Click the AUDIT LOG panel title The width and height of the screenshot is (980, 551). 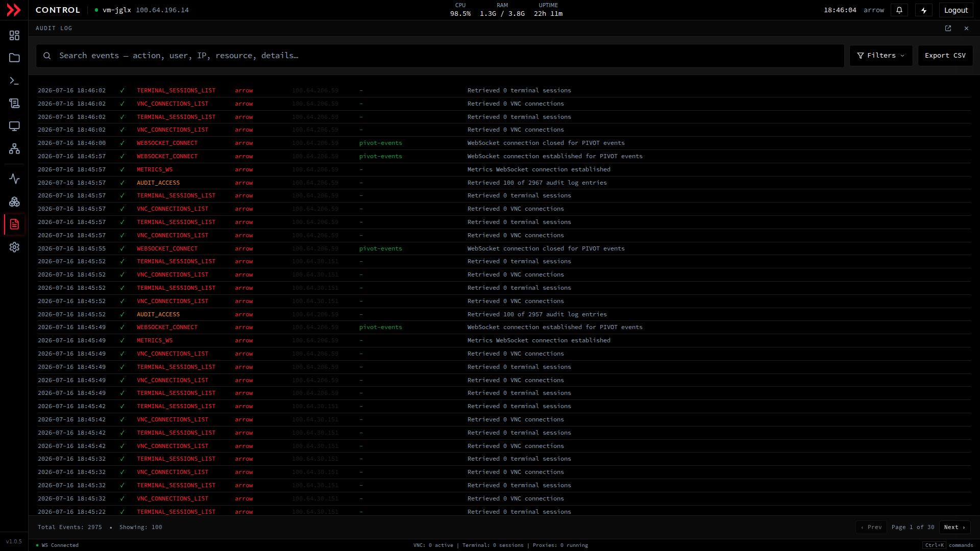point(54,29)
